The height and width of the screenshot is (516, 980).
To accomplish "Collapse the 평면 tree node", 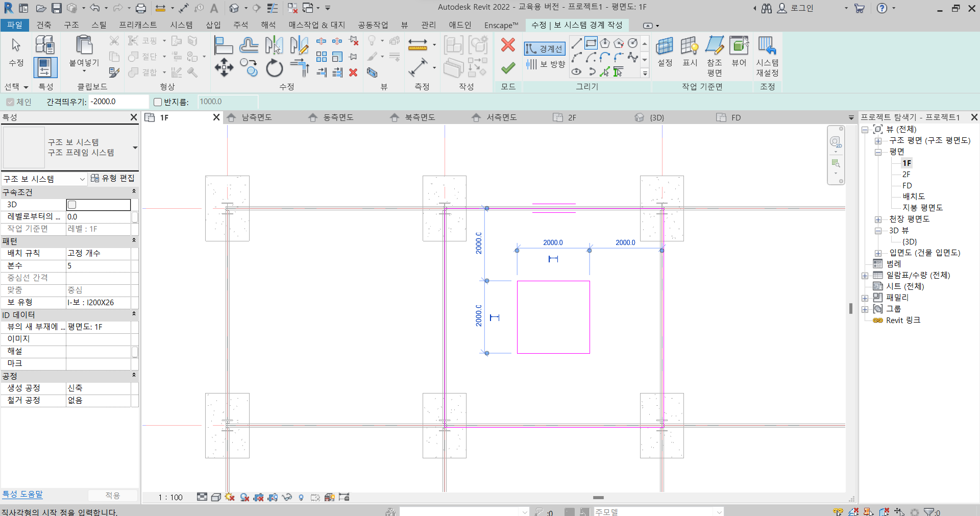I will click(878, 152).
